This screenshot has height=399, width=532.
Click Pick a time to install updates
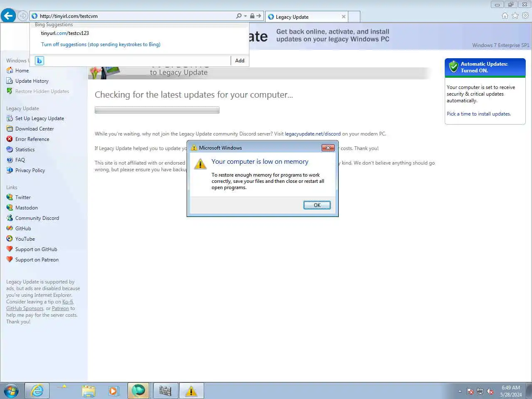pyautogui.click(x=479, y=114)
